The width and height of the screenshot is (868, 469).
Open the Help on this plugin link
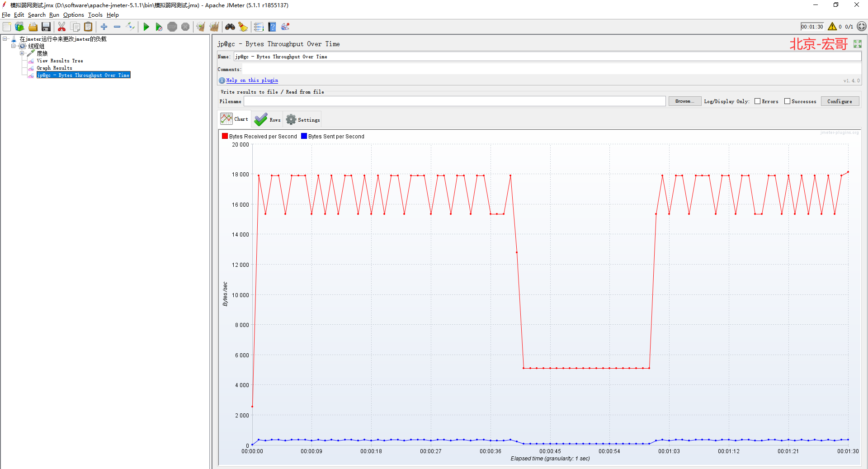(252, 81)
